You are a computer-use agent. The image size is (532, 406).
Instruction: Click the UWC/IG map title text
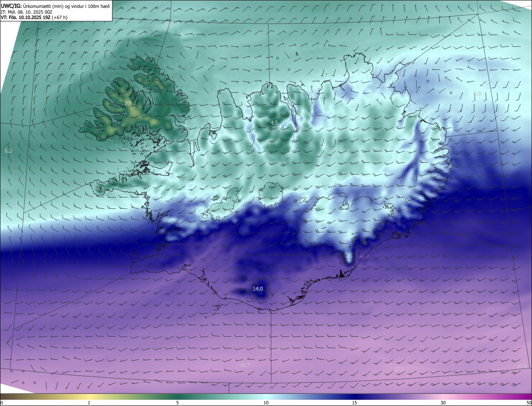pyautogui.click(x=55, y=6)
